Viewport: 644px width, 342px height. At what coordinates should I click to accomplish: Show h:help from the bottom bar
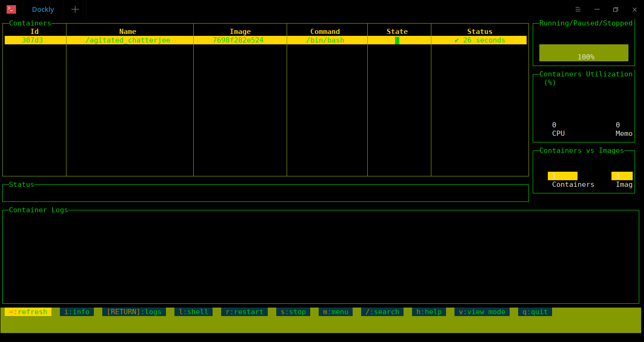(x=429, y=312)
